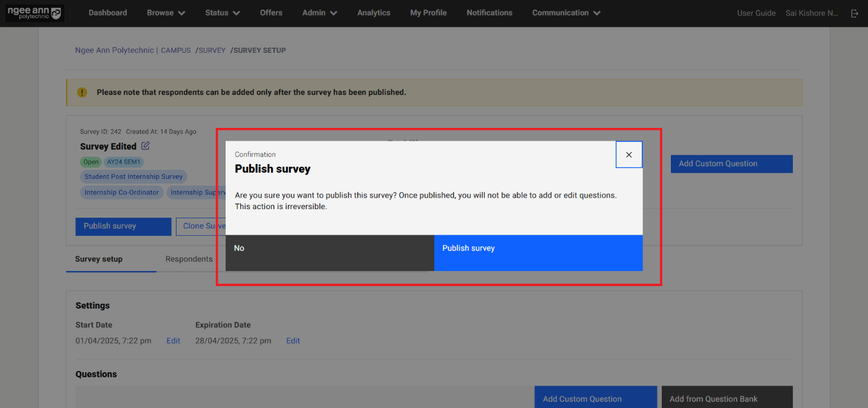Close the Publish survey confirmation dialog
Image resolution: width=868 pixels, height=408 pixels.
pos(628,155)
